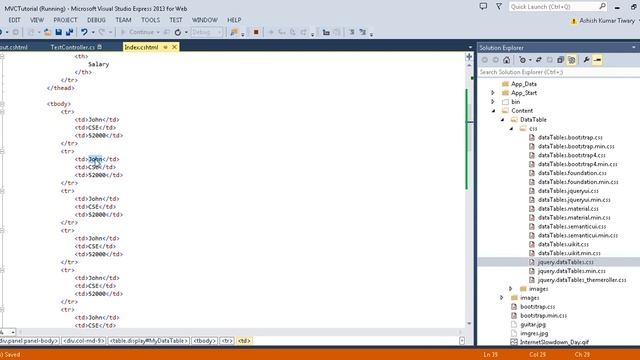The width and height of the screenshot is (640, 360).
Task: Click the Search Solution Explorer field
Action: (x=559, y=72)
